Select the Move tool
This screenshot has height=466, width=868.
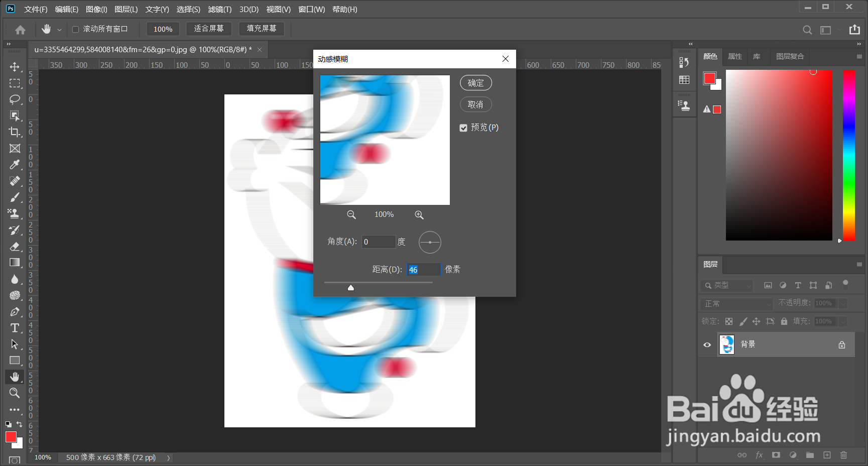[15, 67]
